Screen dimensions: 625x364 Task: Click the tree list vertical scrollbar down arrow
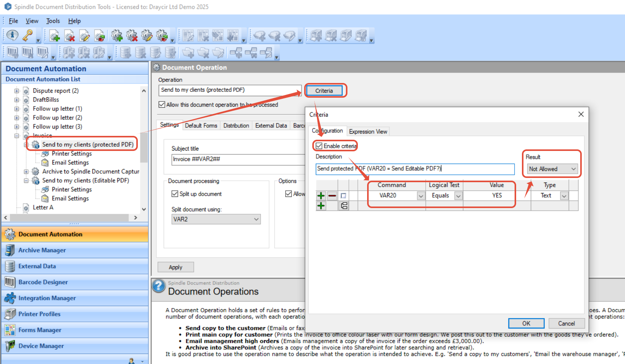(144, 209)
